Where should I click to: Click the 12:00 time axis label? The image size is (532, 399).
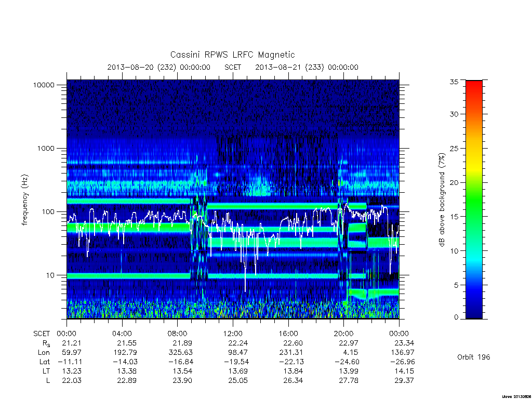coord(233,334)
